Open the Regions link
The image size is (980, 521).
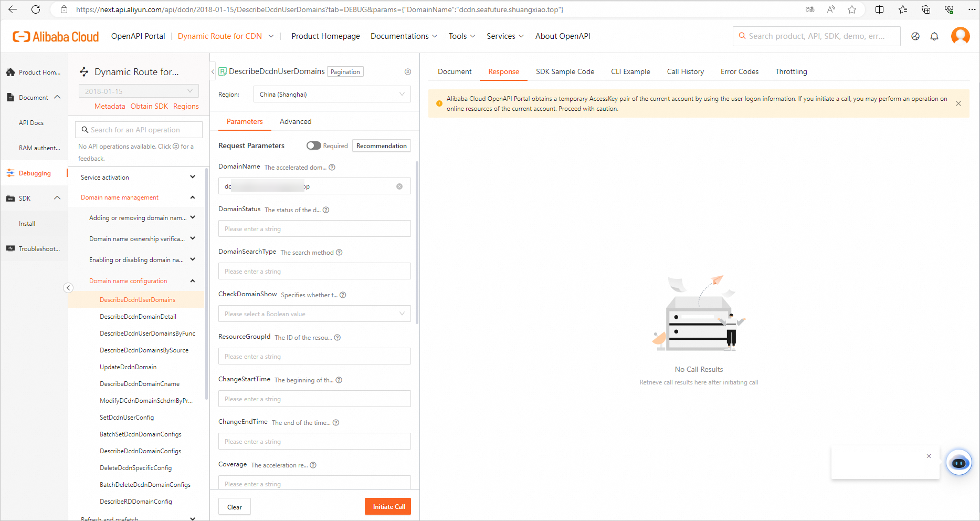pyautogui.click(x=186, y=106)
